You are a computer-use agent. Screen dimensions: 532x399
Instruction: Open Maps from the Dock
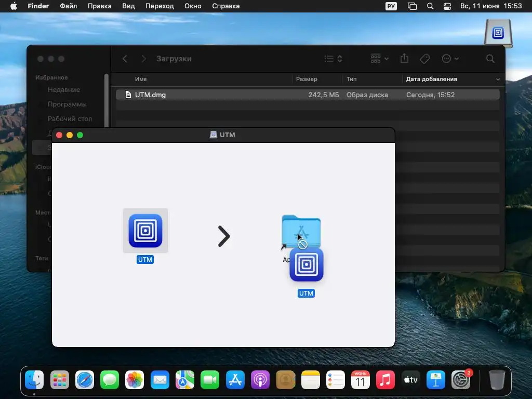[x=184, y=380]
